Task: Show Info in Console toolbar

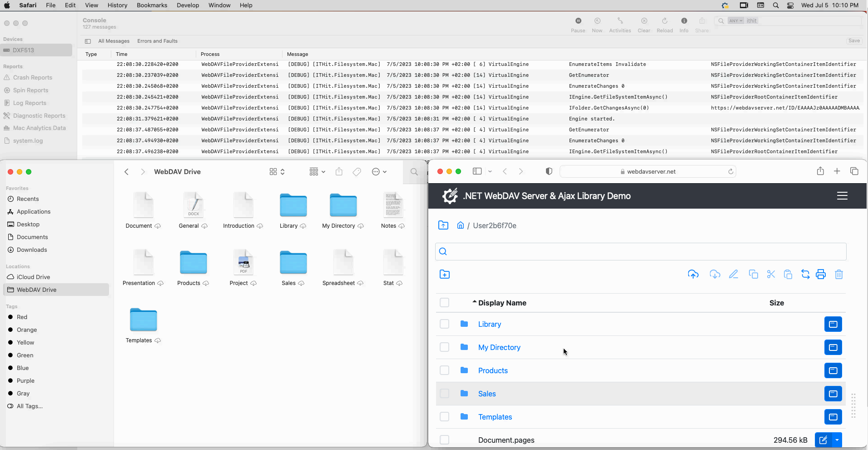Action: click(684, 25)
